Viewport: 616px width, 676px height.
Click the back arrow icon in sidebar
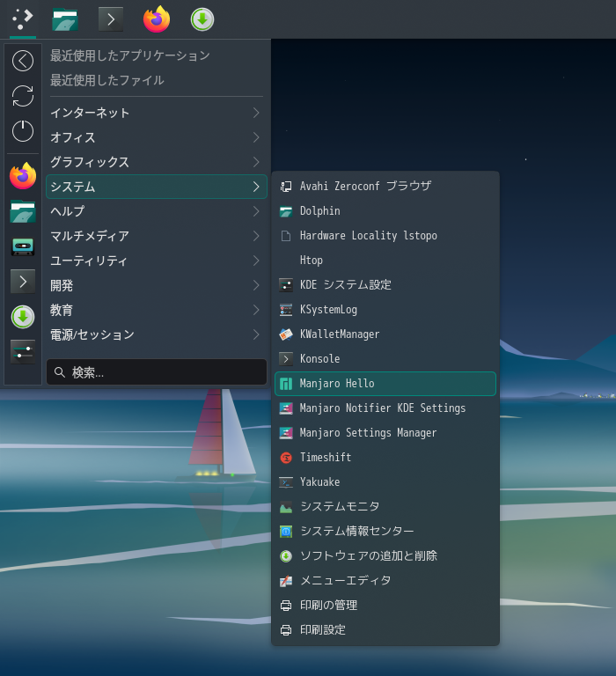point(23,61)
